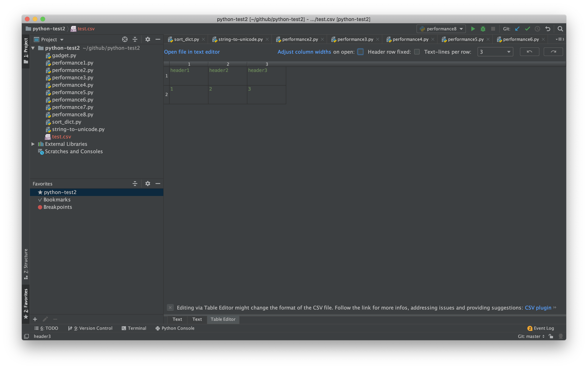588x369 pixels.
Task: Collapse all nodes in Project tree
Action: pos(135,39)
